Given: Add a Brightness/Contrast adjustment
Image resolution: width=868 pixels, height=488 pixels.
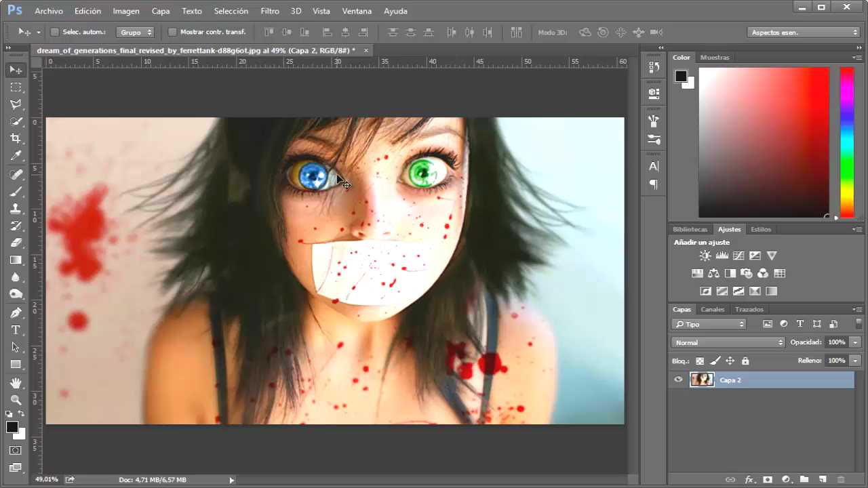Looking at the screenshot, I should pyautogui.click(x=705, y=256).
